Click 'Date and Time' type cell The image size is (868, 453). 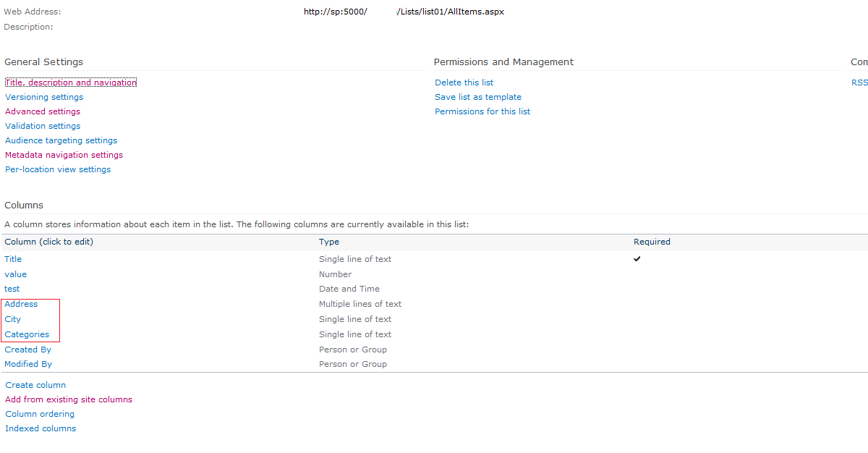[349, 289]
